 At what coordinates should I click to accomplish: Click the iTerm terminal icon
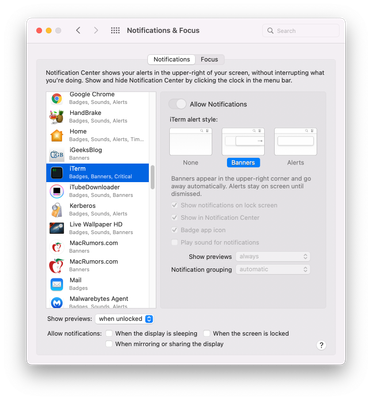57,173
